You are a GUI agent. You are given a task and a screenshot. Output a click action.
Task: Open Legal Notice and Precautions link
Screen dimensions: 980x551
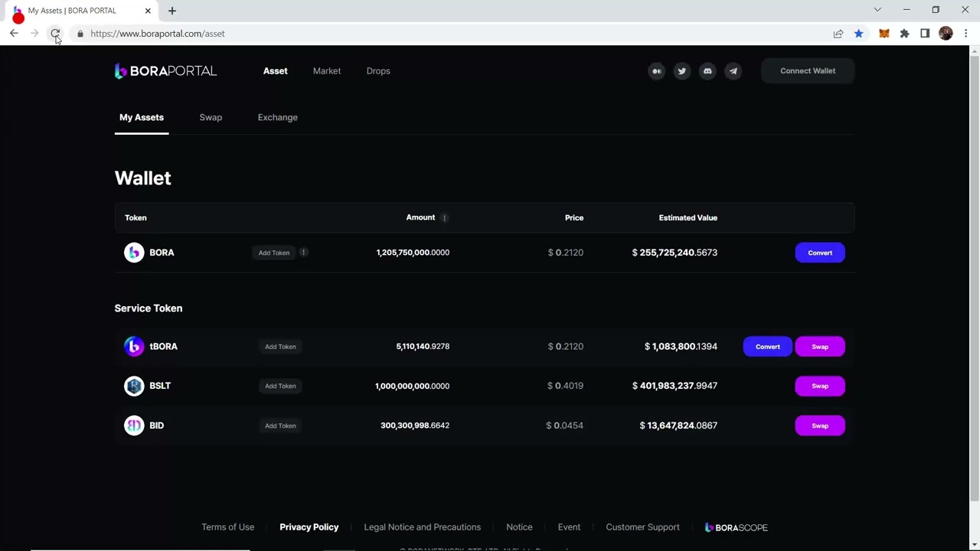pos(423,527)
